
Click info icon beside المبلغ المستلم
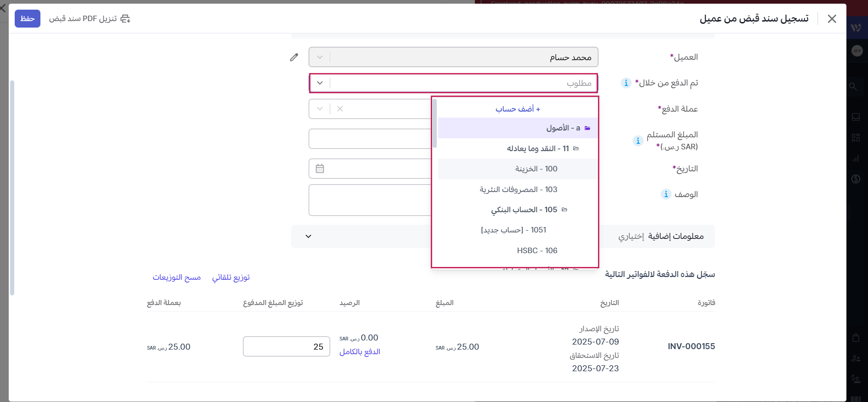638,141
